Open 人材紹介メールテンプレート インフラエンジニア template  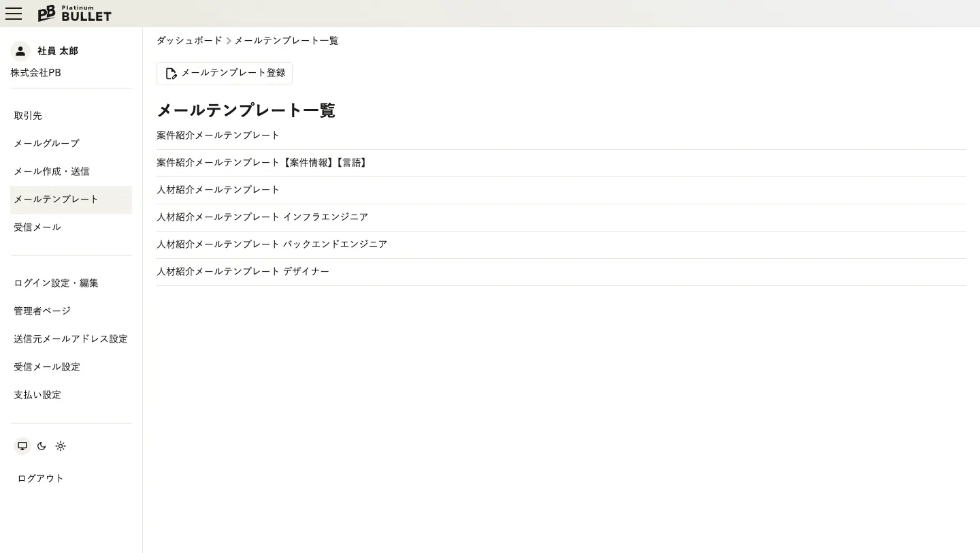point(262,217)
